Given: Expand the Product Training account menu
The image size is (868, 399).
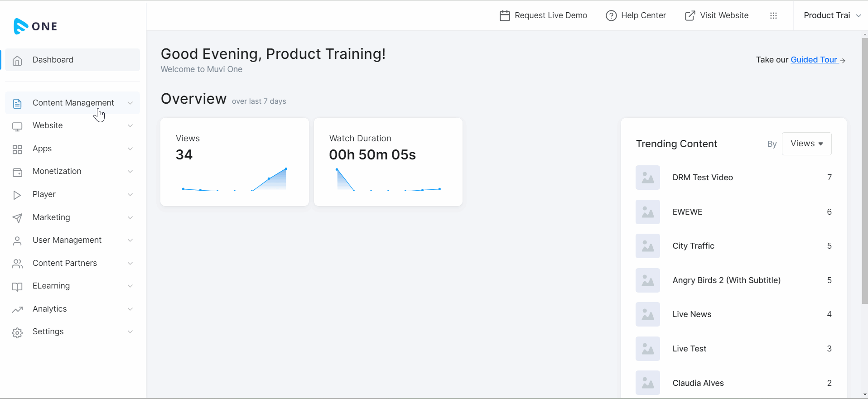Looking at the screenshot, I should pyautogui.click(x=832, y=15).
